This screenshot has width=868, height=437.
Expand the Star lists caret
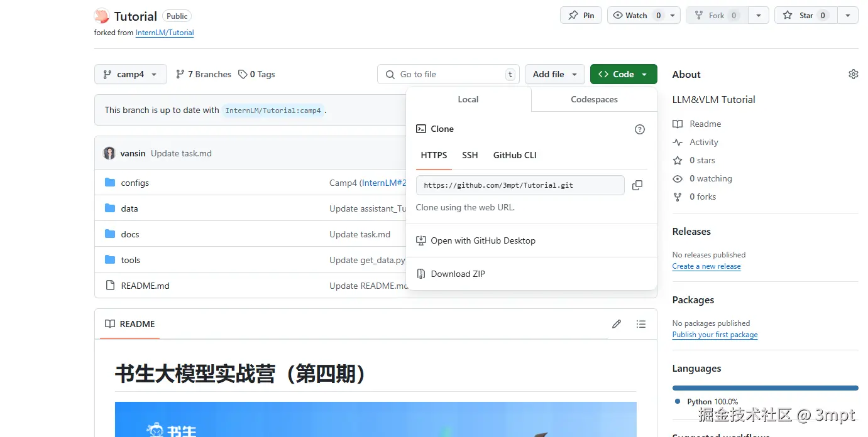pyautogui.click(x=848, y=16)
